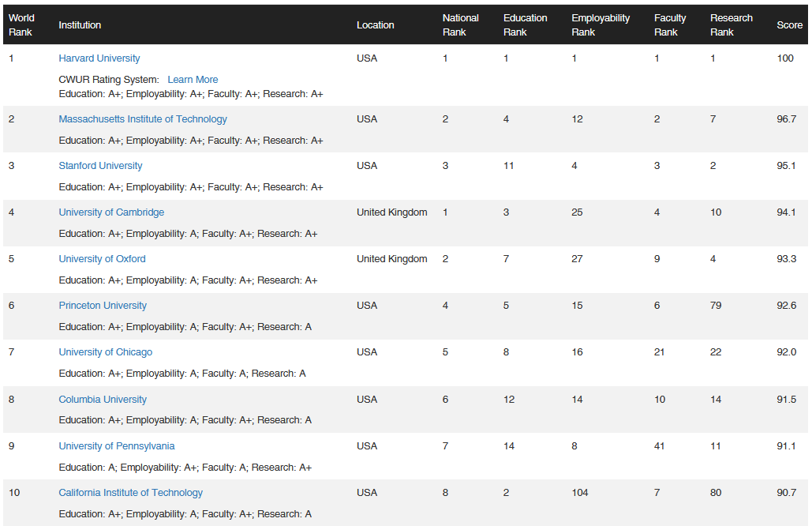
Task: Click Chicago's score of 92.0
Action: click(x=787, y=352)
